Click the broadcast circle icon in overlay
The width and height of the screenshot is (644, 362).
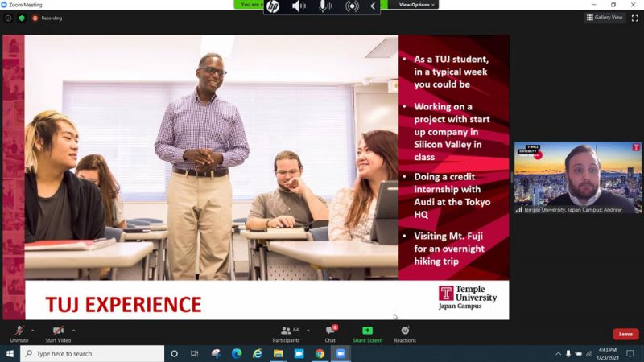point(352,6)
